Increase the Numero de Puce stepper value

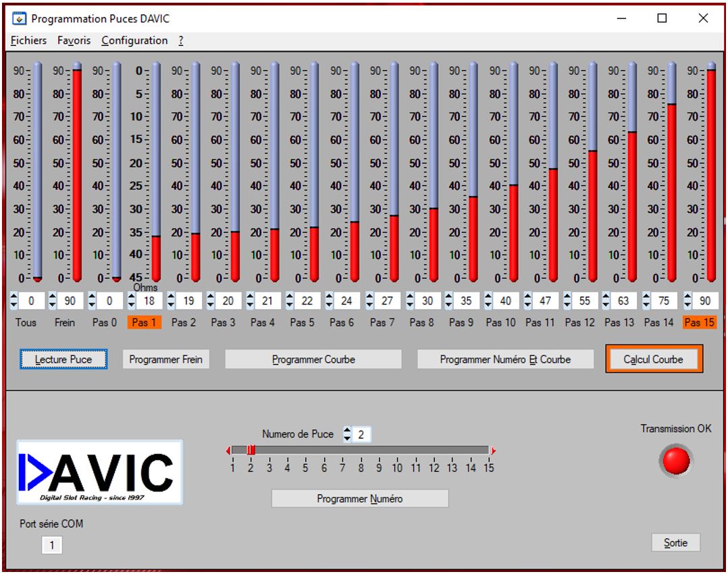pyautogui.click(x=347, y=431)
